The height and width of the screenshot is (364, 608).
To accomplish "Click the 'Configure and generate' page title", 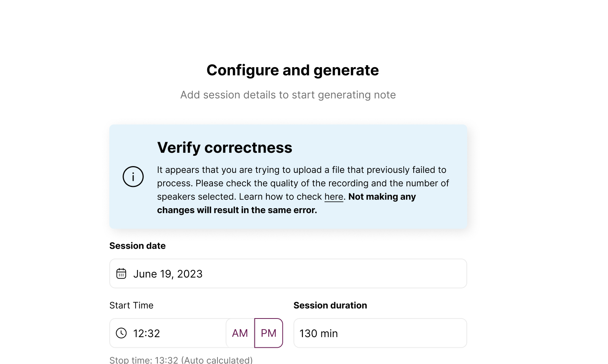I will pyautogui.click(x=293, y=70).
